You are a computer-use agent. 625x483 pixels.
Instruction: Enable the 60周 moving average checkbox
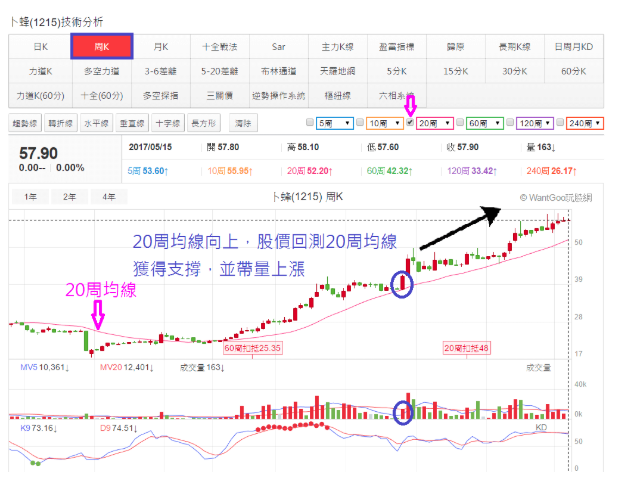coord(460,122)
